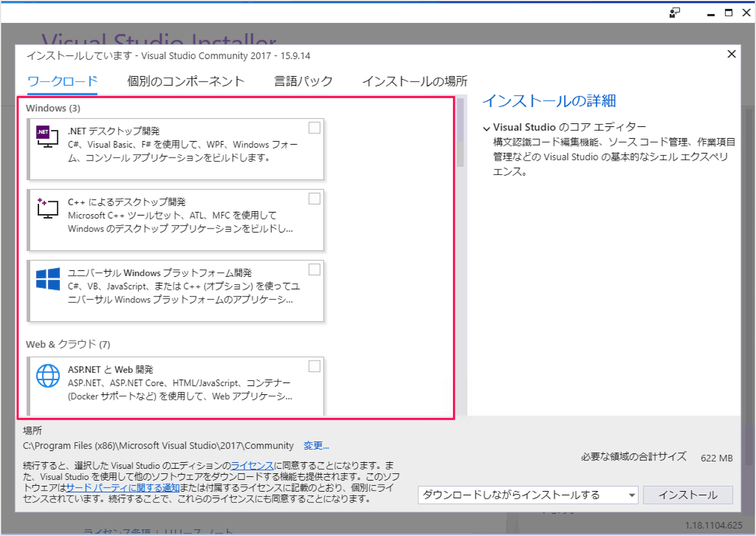
Task: Click the C++ によるデスクトップ開発 title
Action: (127, 202)
